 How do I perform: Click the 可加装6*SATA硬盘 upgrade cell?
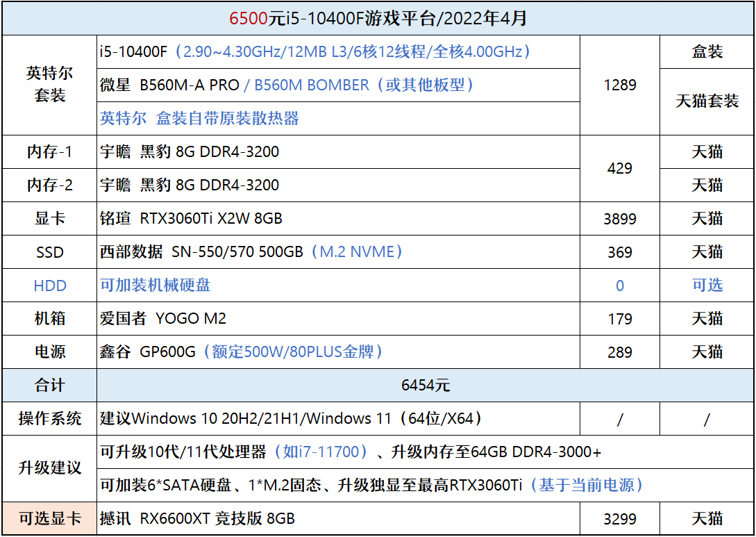click(x=426, y=486)
